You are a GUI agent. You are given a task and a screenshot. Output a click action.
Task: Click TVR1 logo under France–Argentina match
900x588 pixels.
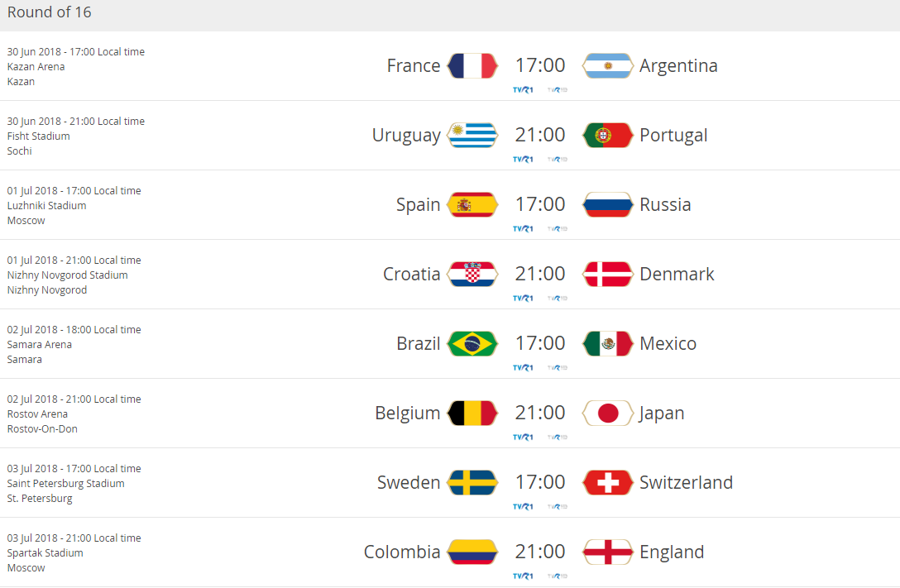523,90
